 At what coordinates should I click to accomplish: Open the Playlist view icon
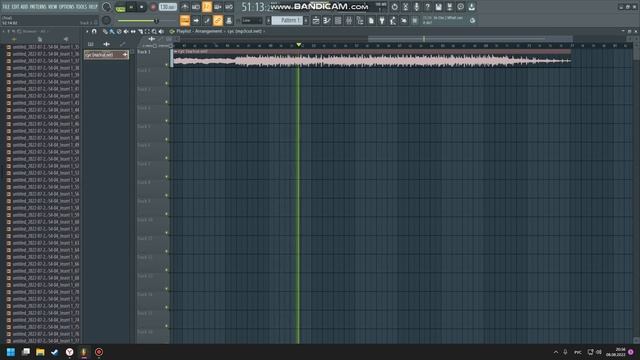coord(316,20)
